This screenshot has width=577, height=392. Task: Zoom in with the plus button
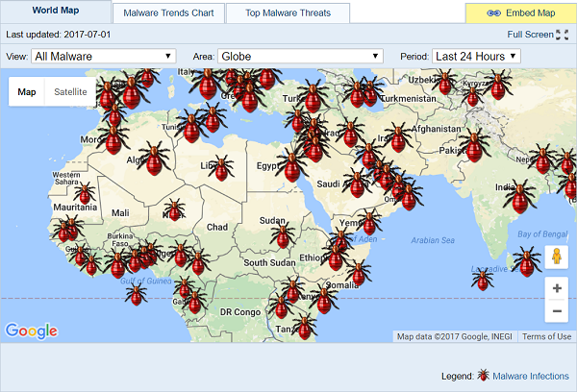557,288
